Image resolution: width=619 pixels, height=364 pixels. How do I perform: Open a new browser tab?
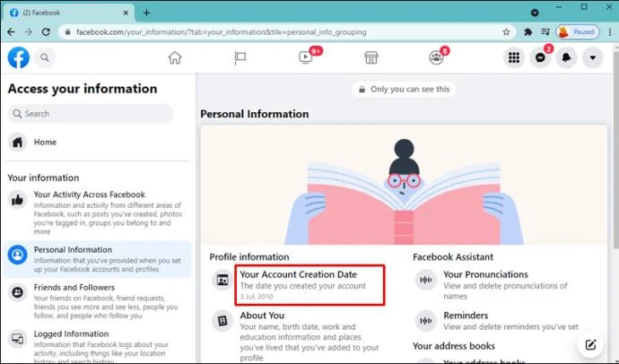click(146, 13)
